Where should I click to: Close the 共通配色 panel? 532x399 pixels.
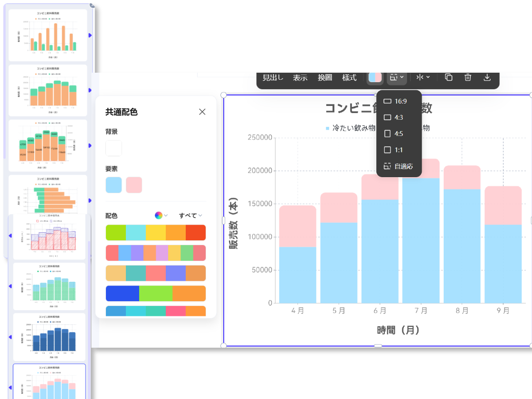point(202,112)
